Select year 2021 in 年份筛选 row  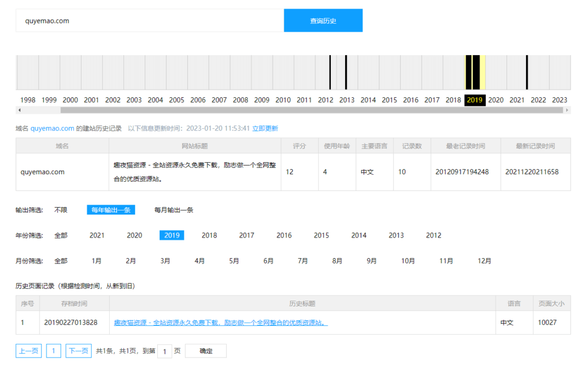pyautogui.click(x=97, y=235)
